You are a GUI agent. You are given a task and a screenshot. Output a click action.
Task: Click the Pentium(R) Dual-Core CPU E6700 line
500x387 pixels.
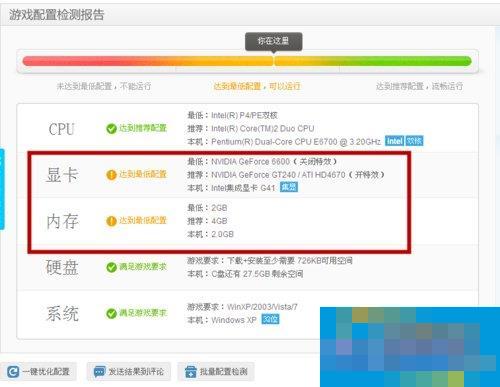point(284,142)
